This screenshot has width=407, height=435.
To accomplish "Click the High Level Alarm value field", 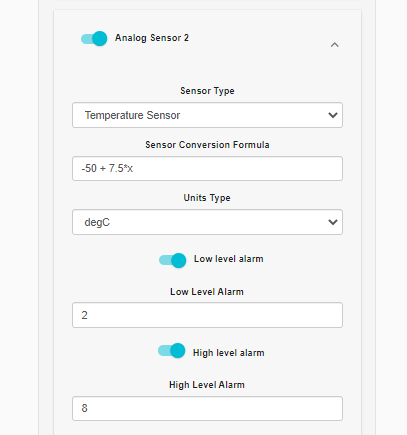I will [x=207, y=408].
